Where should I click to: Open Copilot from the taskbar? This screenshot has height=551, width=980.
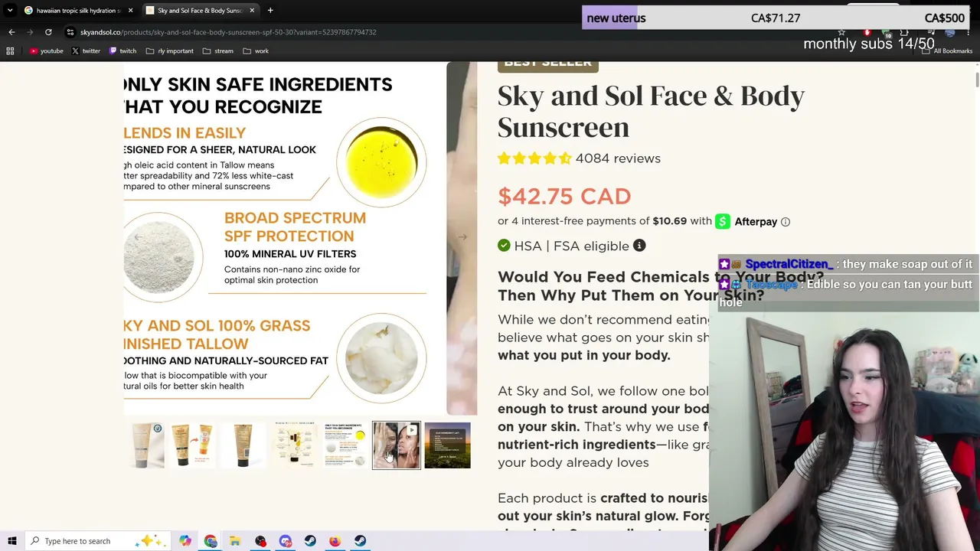click(x=185, y=541)
